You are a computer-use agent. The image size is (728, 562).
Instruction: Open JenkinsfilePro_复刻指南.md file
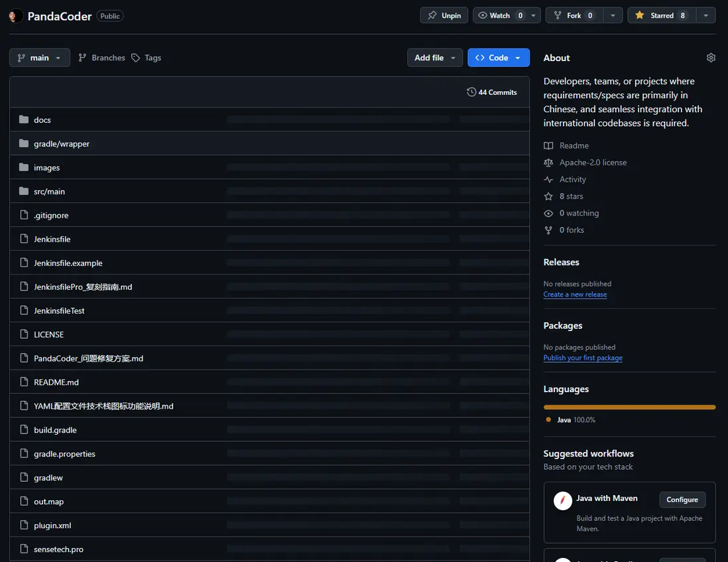click(83, 287)
